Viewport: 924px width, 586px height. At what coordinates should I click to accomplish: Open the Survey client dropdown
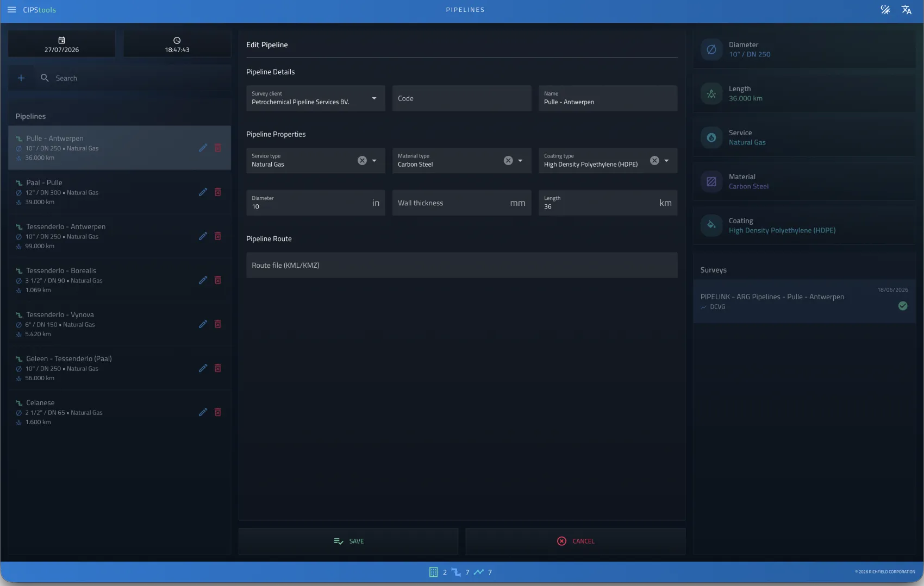click(316, 98)
